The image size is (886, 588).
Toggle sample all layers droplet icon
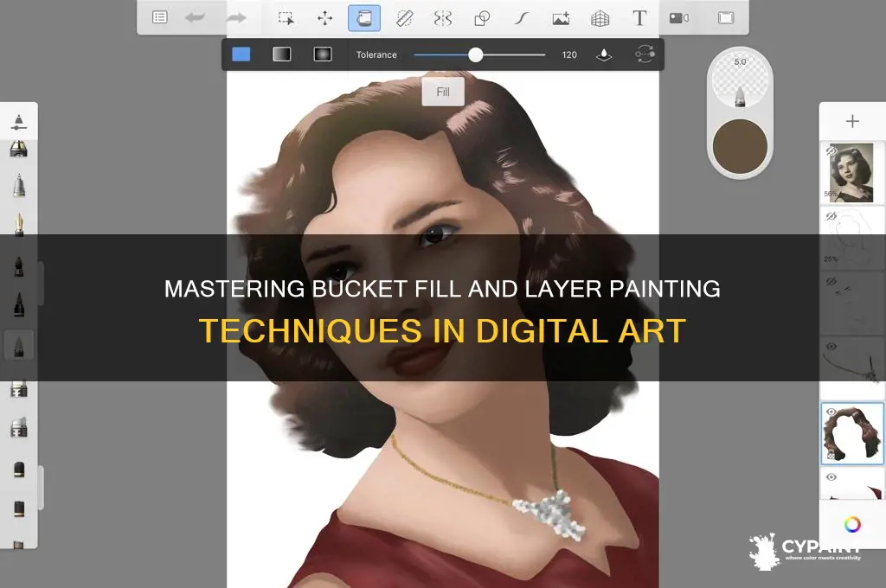coord(604,54)
